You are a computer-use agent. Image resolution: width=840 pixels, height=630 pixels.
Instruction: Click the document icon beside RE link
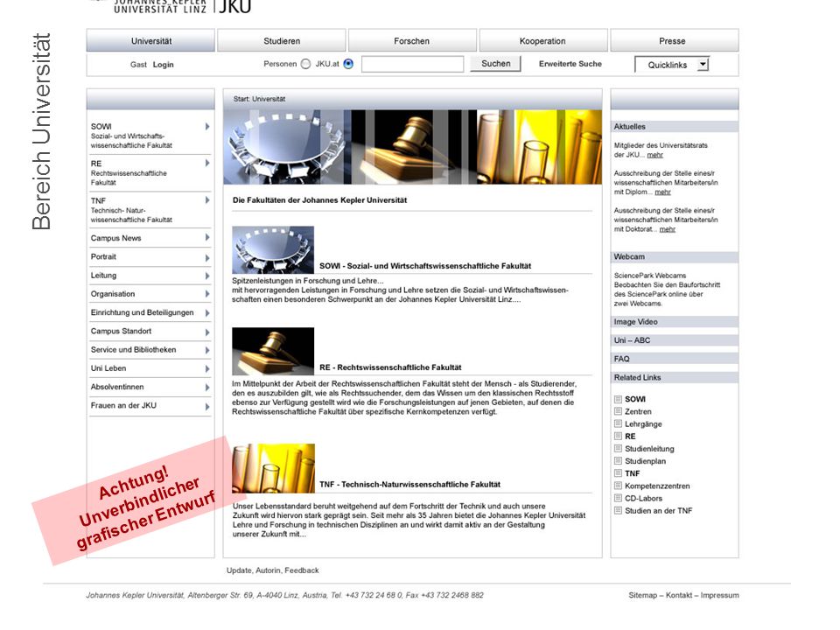(618, 436)
